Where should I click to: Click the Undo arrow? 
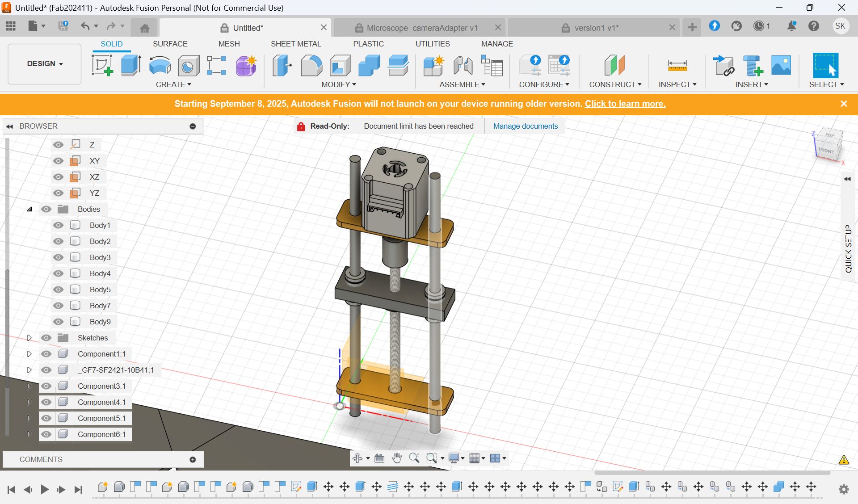point(85,26)
